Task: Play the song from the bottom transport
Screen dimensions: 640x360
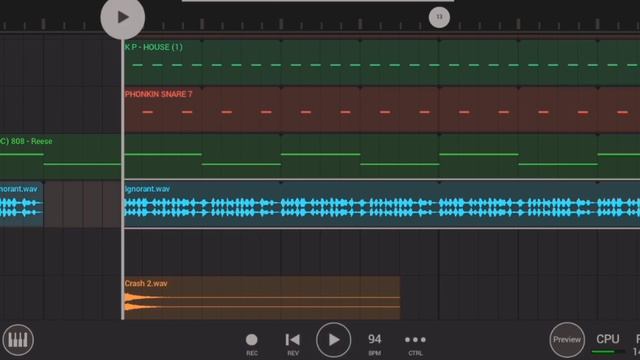Action: (333, 340)
